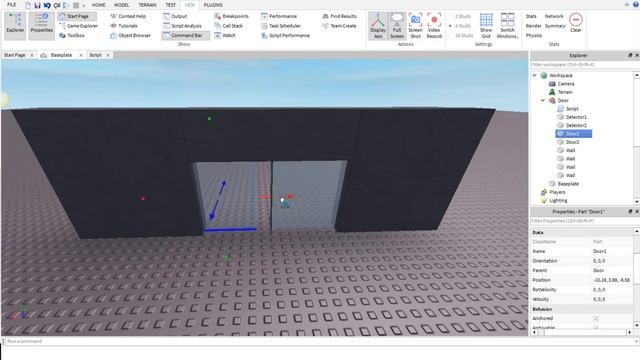Open Script Performance window
Image resolution: width=640 pixels, height=360 pixels.
point(285,36)
